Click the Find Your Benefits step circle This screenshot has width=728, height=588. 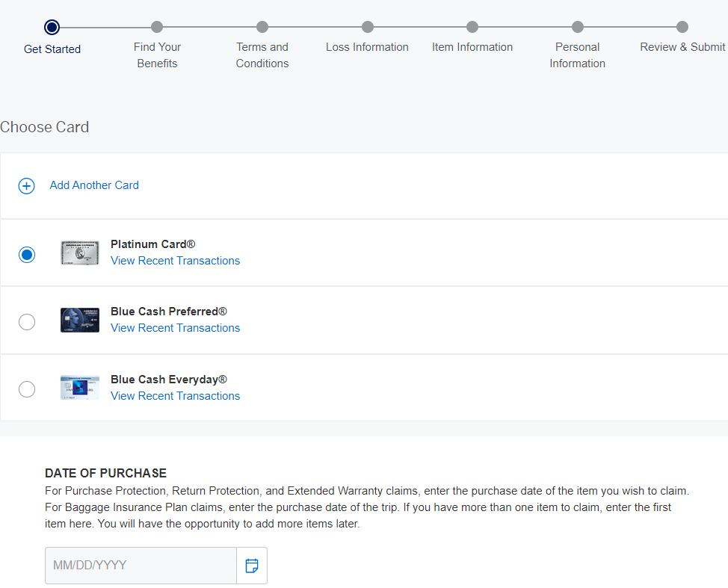tap(157, 27)
